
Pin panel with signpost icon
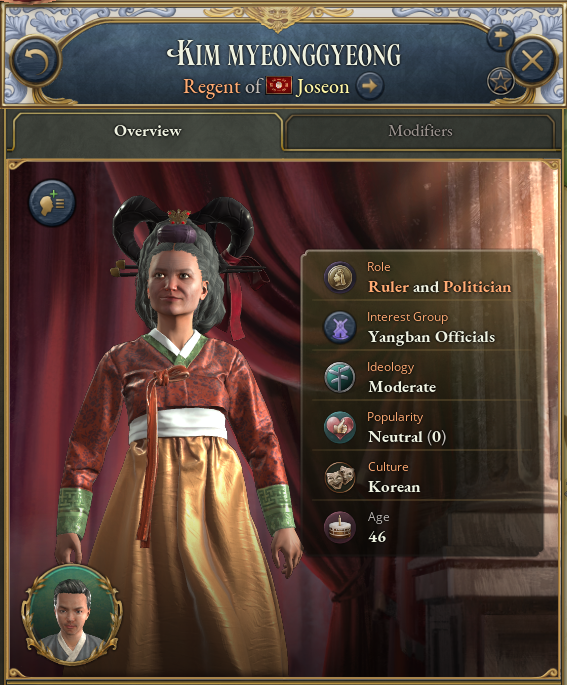point(500,38)
